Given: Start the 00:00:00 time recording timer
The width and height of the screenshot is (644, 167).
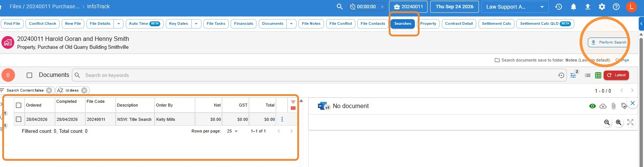Looking at the screenshot, I should point(382,7).
